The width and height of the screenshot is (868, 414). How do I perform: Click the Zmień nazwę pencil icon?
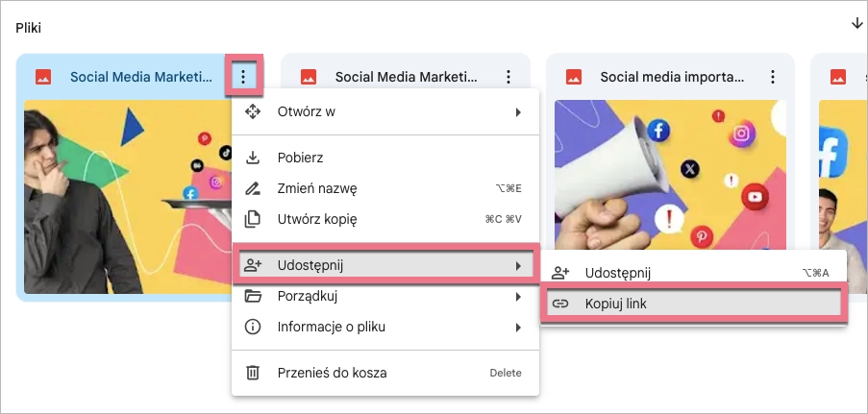(253, 188)
